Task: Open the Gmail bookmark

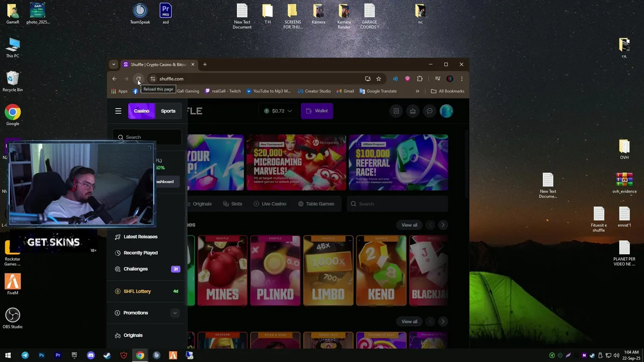Action: [345, 91]
